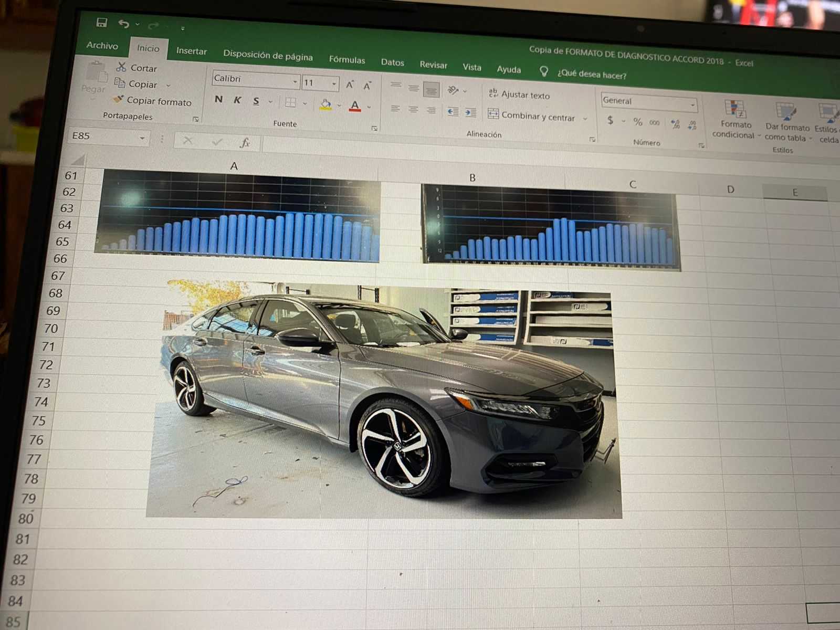Switch to Datos tab
The image size is (840, 630).
click(x=392, y=62)
